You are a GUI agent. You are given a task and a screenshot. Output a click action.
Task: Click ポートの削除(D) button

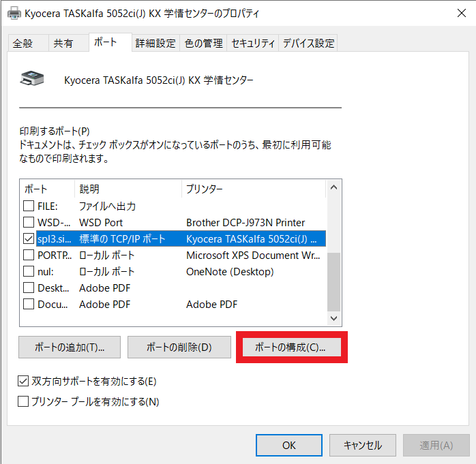click(179, 347)
